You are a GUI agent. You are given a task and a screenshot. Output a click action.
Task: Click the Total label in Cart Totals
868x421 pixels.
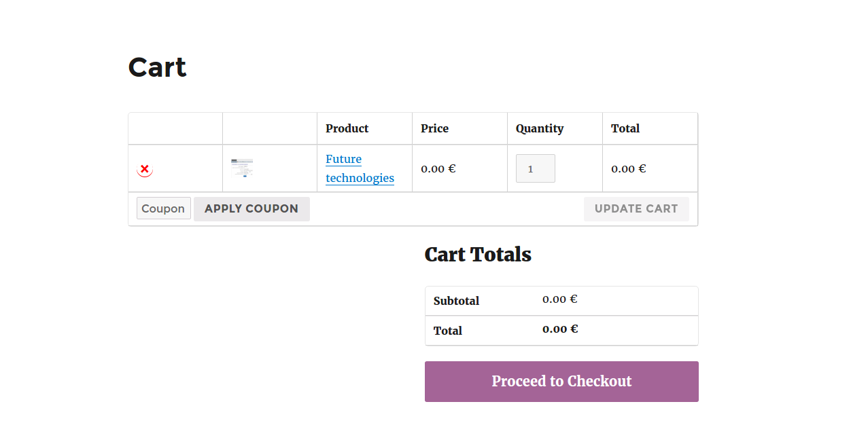tap(447, 331)
